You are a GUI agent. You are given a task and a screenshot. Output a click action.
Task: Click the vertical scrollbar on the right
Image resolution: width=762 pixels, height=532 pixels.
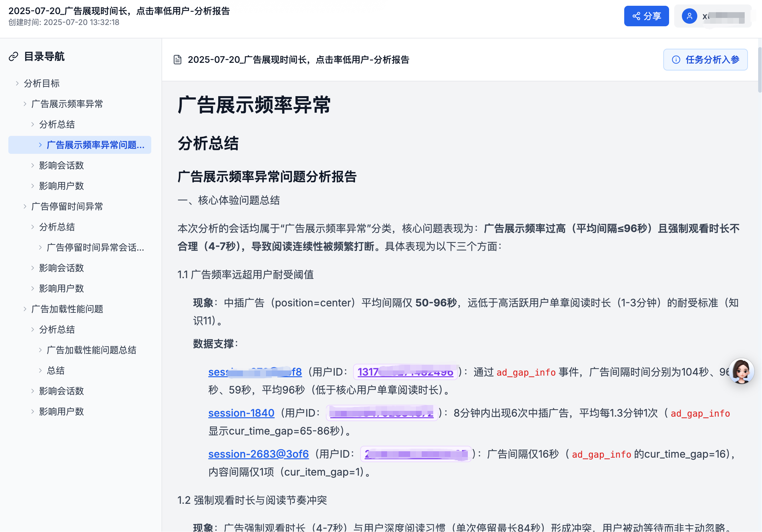point(759,71)
